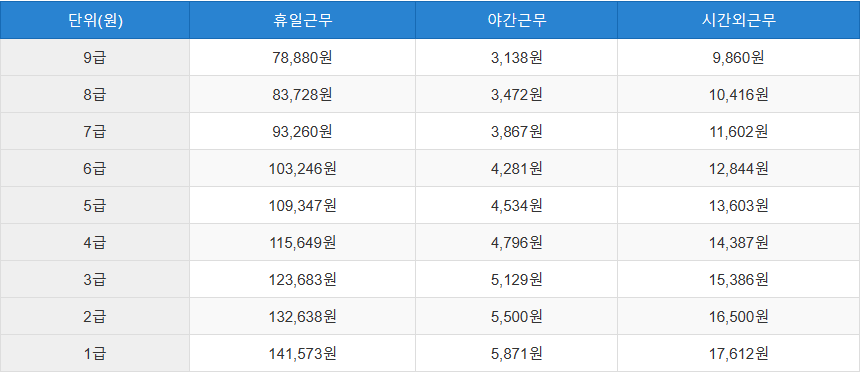Click the 141,573원 cell

click(x=302, y=353)
